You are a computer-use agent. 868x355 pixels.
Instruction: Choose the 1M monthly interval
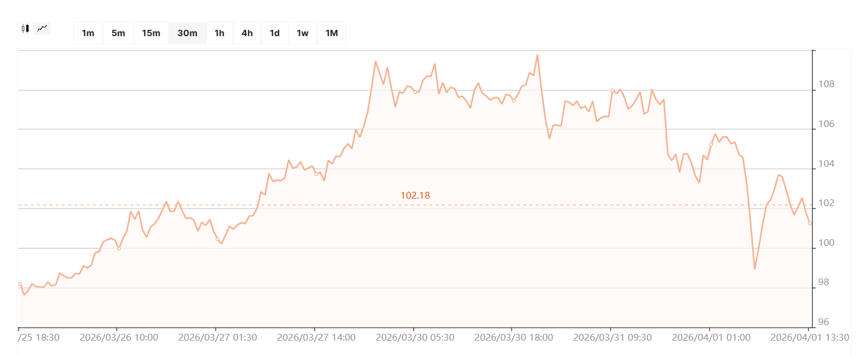[x=331, y=33]
